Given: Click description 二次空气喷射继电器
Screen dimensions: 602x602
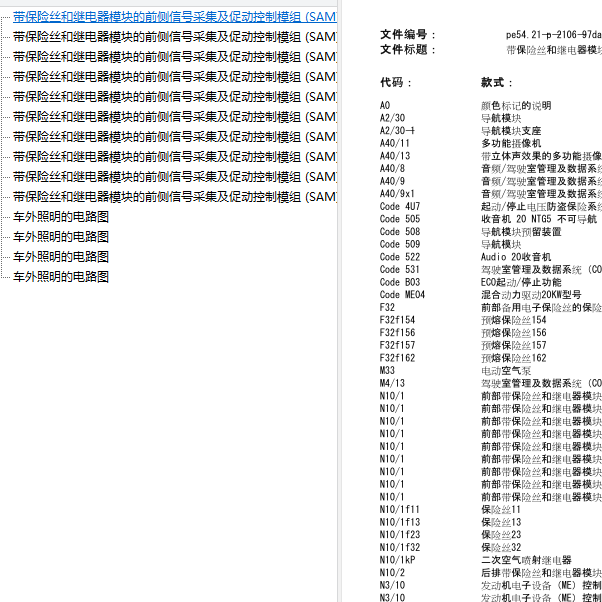Looking at the screenshot, I should tap(526, 561).
